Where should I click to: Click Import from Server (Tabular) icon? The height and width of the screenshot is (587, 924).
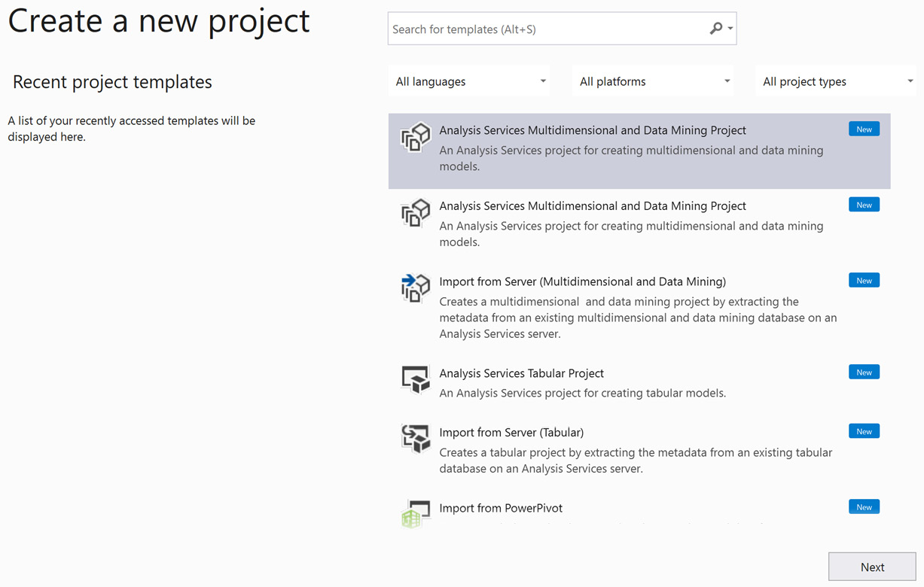[416, 439]
